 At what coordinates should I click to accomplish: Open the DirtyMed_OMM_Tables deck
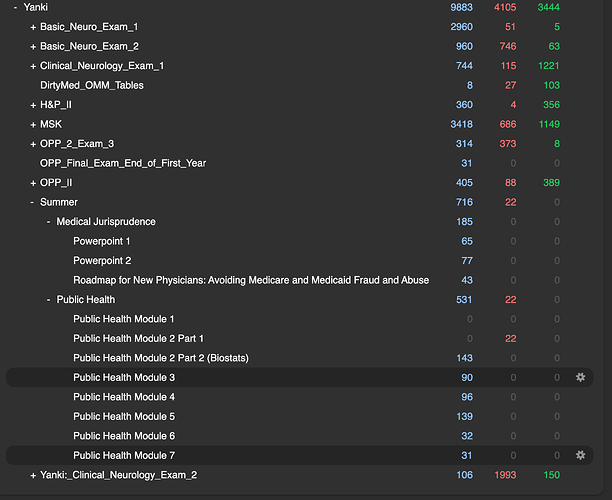point(92,85)
